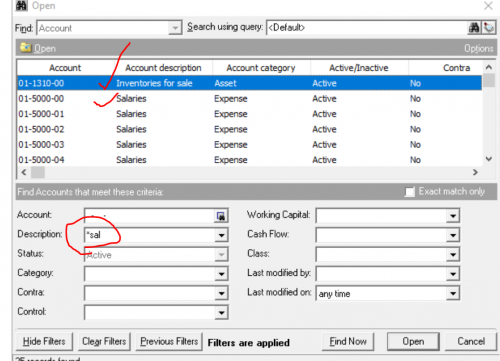The height and width of the screenshot is (361, 500).
Task: Open the Working Capital dropdown
Action: point(453,216)
